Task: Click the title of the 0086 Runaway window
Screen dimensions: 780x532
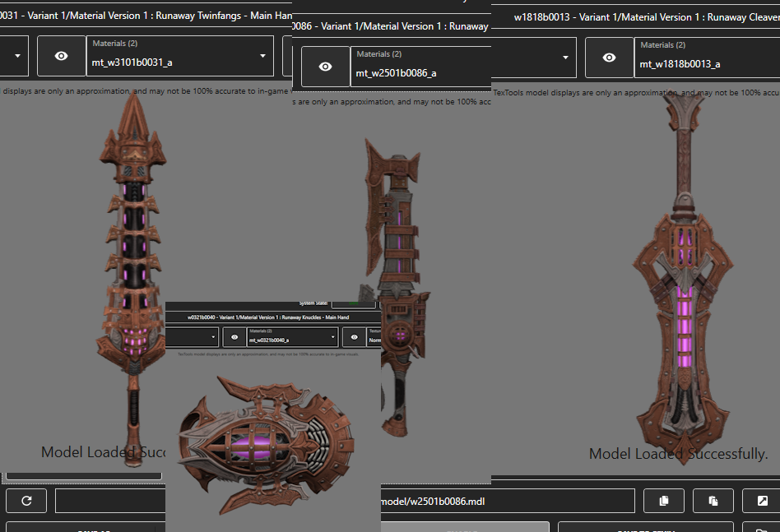Action: click(391, 26)
